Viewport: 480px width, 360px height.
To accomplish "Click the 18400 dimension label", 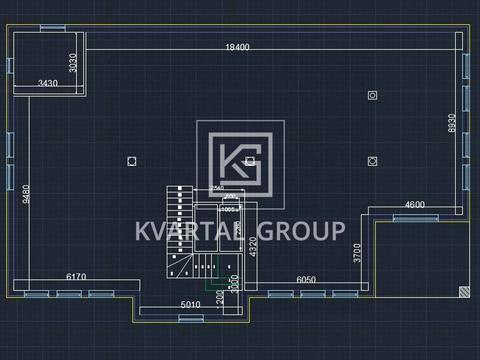I will [237, 47].
